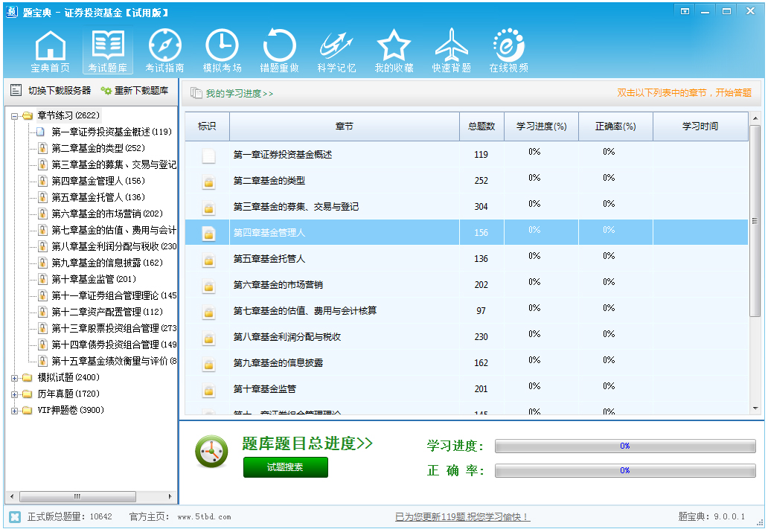Select table row 第一章证券投资基金概述
The image size is (768, 532).
(x=467, y=154)
